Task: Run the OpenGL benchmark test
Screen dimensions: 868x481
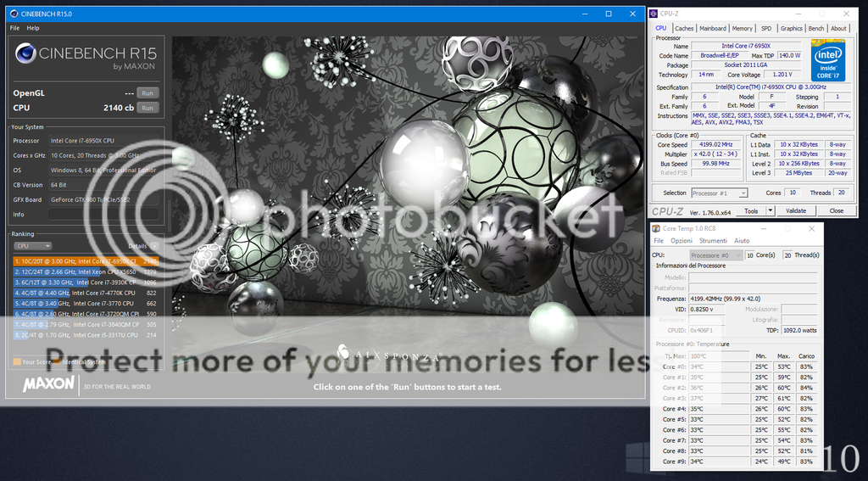Action: tap(147, 92)
